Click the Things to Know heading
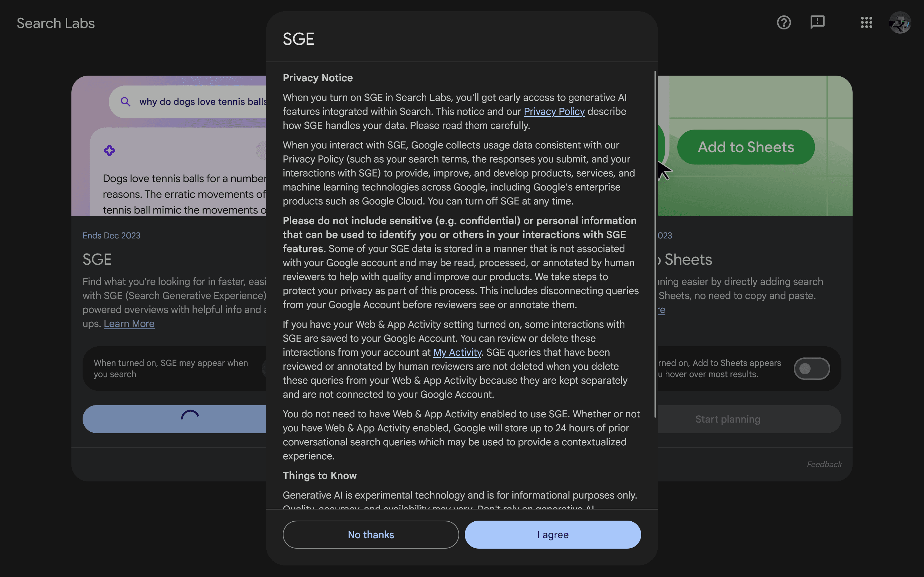This screenshot has width=924, height=577. click(320, 475)
